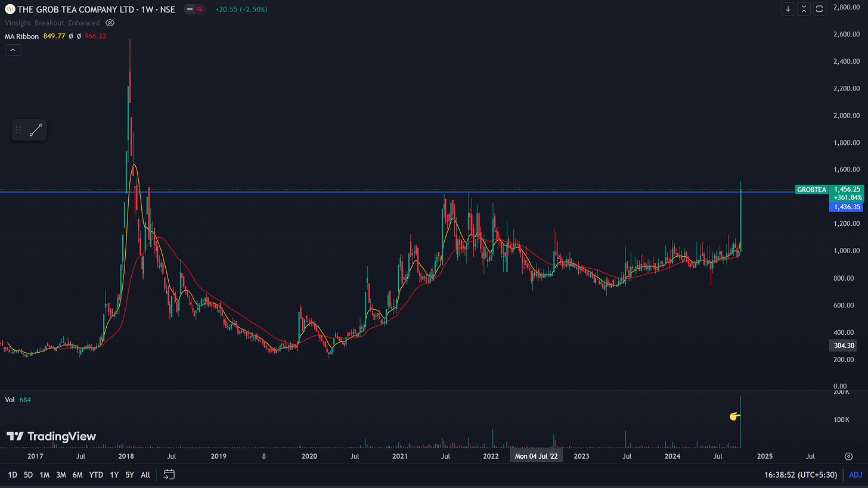Grab the drawing toolbar drag handle
The width and height of the screenshot is (868, 488).
(x=18, y=130)
